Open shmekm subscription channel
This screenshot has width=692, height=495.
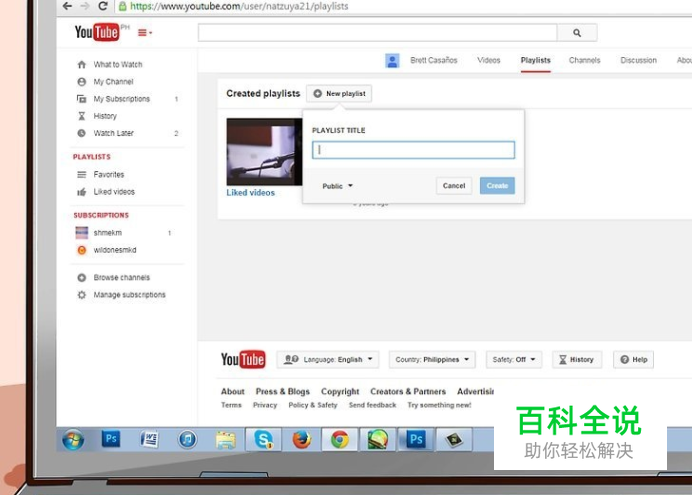click(107, 232)
